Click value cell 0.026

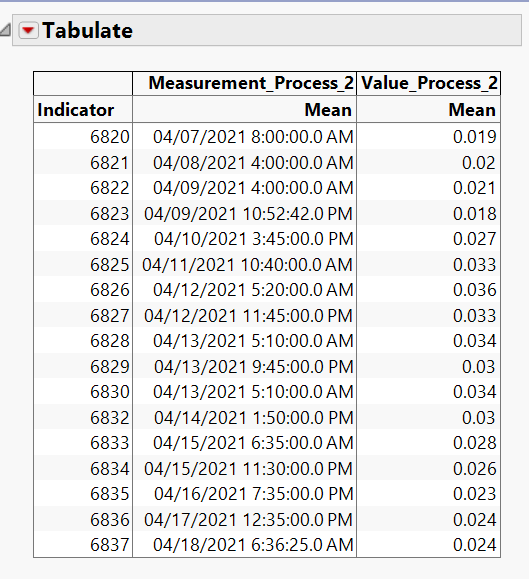(x=474, y=469)
